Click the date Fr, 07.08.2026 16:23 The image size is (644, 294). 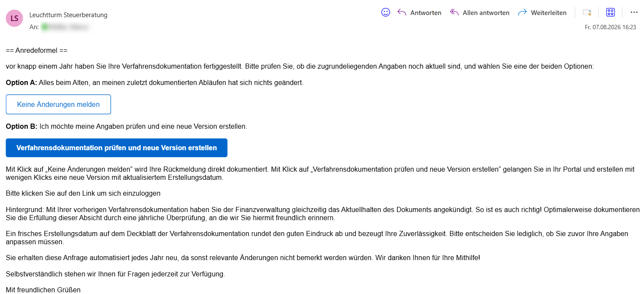[610, 27]
